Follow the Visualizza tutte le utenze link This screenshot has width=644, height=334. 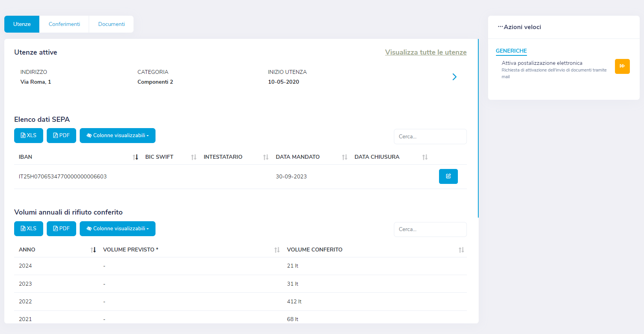[426, 52]
